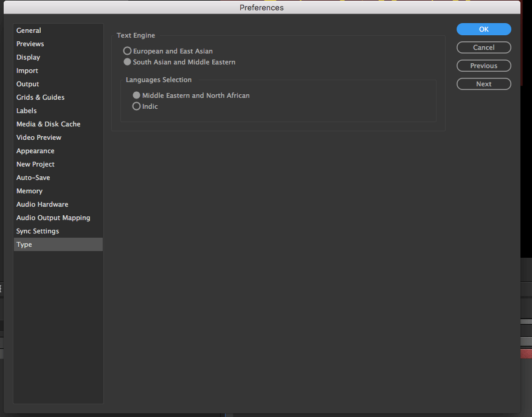Select the Type category
This screenshot has width=532, height=417.
(x=58, y=244)
